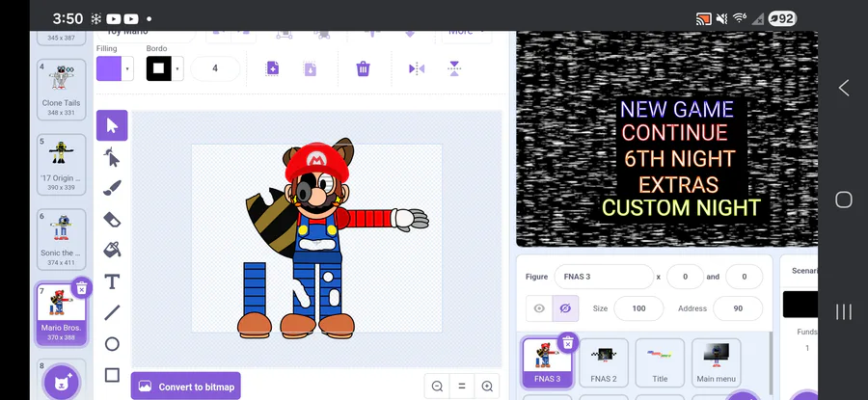Edit the x position field

tap(685, 277)
